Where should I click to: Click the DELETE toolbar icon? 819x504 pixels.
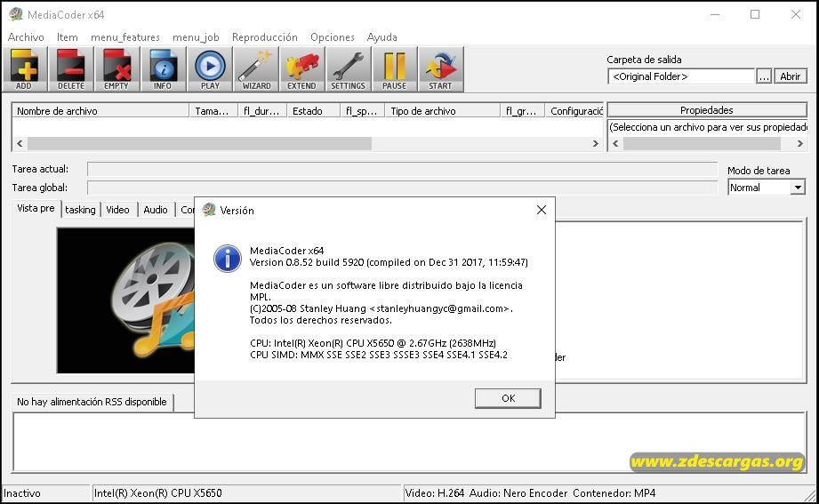[71, 69]
